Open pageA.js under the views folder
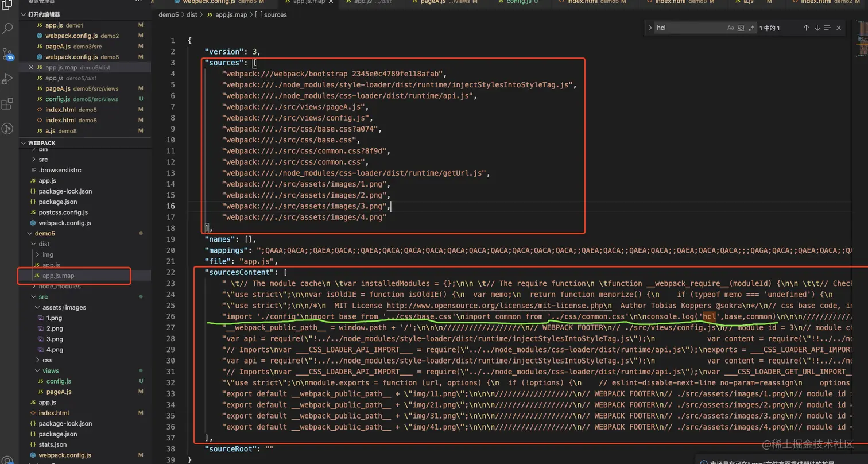Screen dimensions: 868x464 tap(85, 392)
